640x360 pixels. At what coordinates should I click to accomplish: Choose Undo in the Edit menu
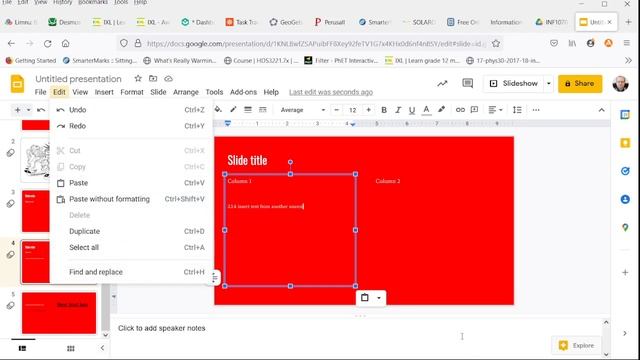131,110
